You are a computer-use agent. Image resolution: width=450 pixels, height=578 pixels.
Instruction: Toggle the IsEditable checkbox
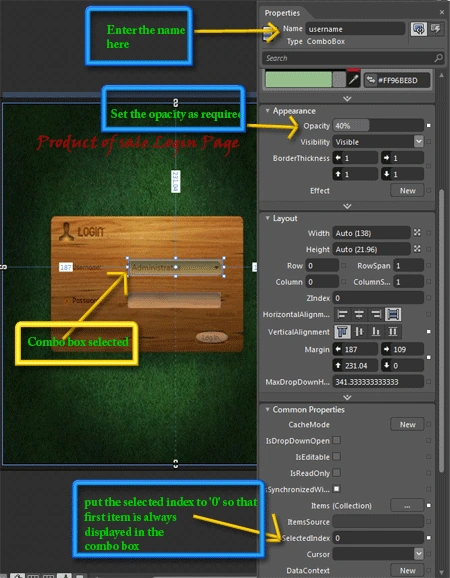(336, 456)
